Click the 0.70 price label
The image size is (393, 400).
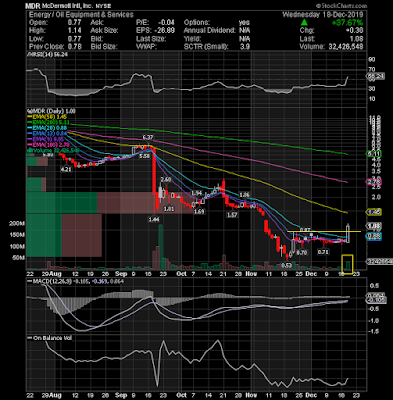click(x=301, y=252)
